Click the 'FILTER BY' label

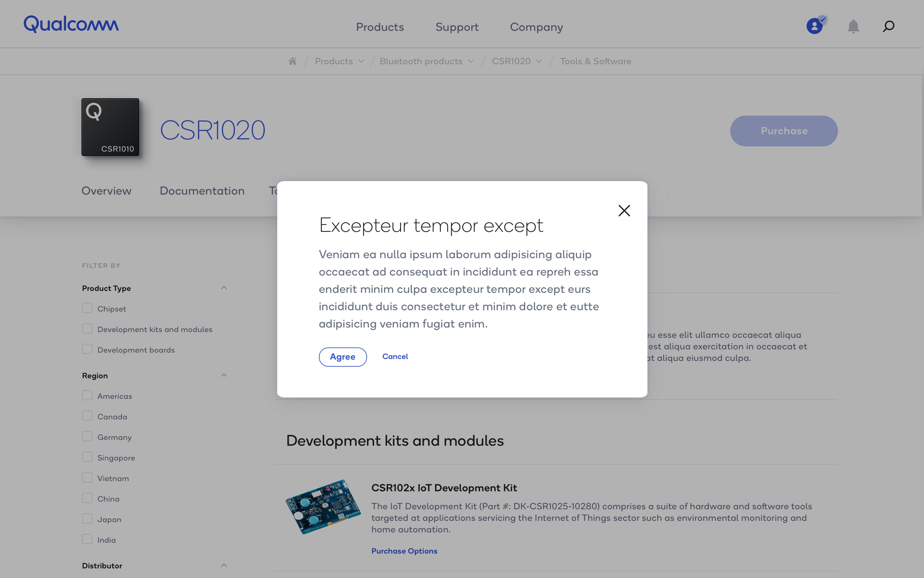tap(101, 265)
